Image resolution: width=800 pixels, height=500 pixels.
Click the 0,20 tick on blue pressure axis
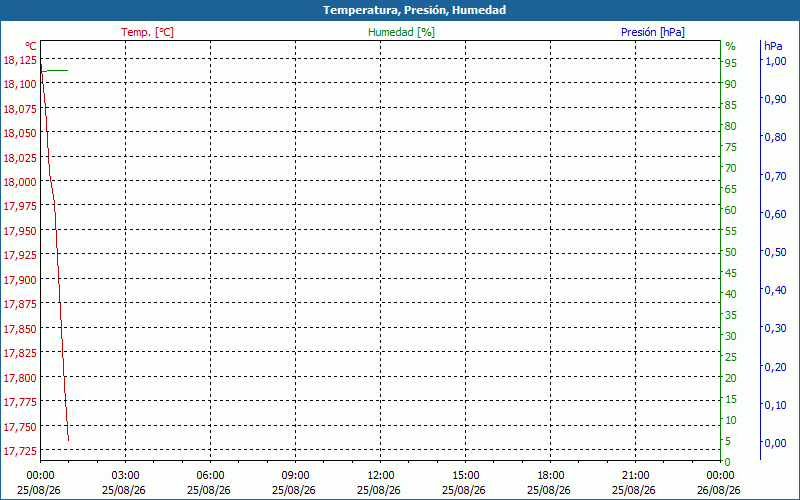[x=776, y=367]
